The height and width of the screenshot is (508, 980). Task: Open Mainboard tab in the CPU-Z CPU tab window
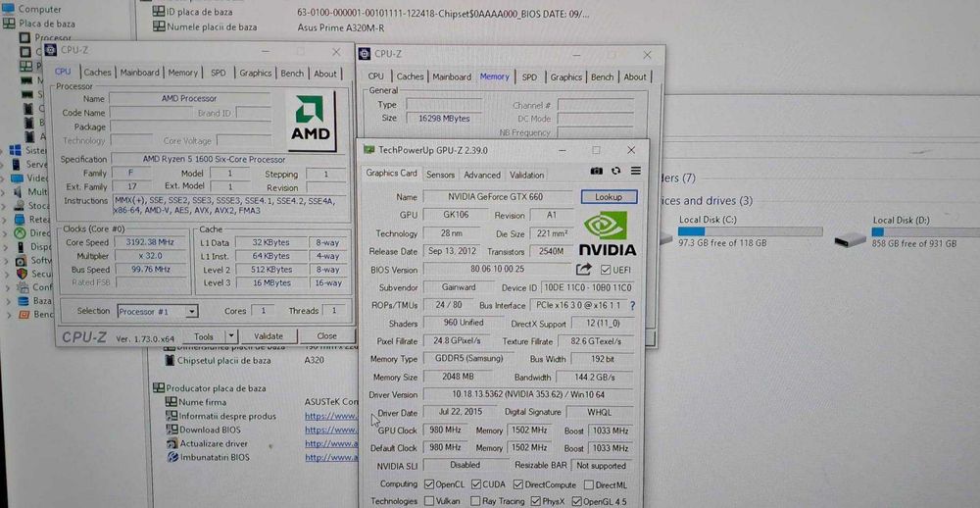click(x=140, y=73)
